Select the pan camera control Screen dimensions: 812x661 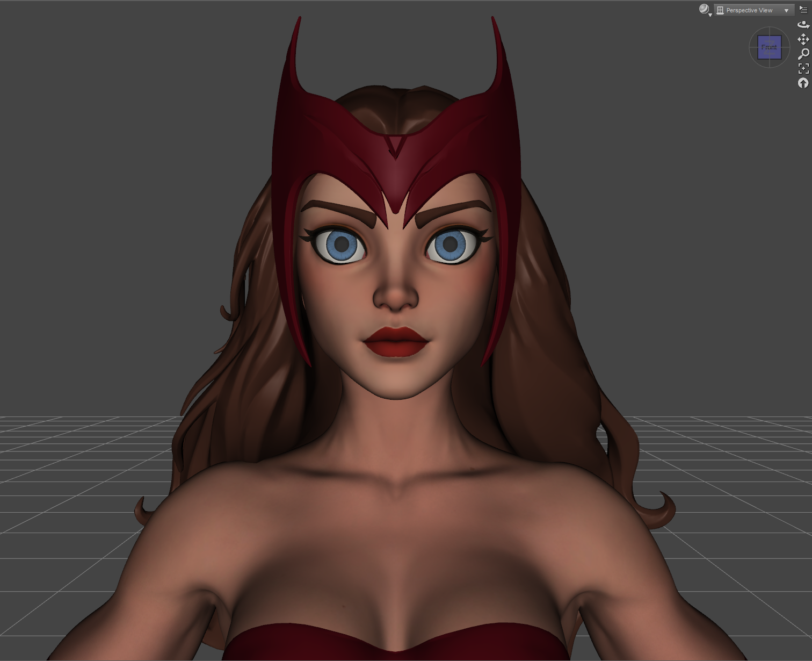[x=803, y=39]
